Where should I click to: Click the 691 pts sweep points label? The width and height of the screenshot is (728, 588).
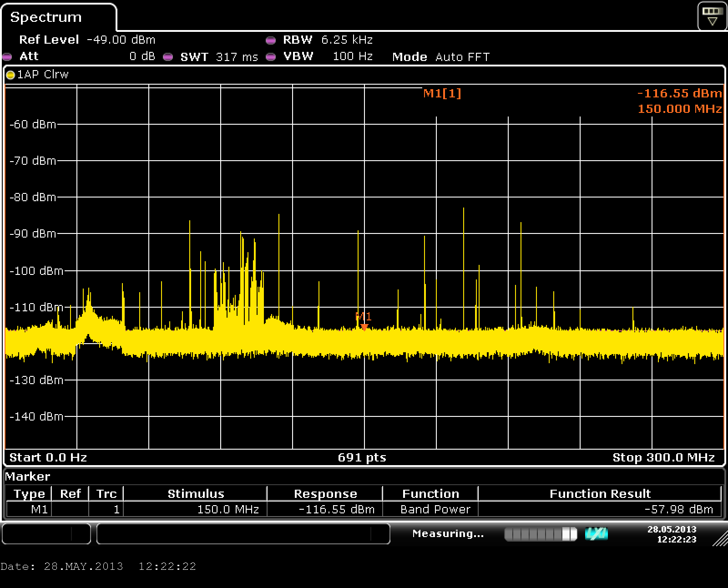(362, 457)
